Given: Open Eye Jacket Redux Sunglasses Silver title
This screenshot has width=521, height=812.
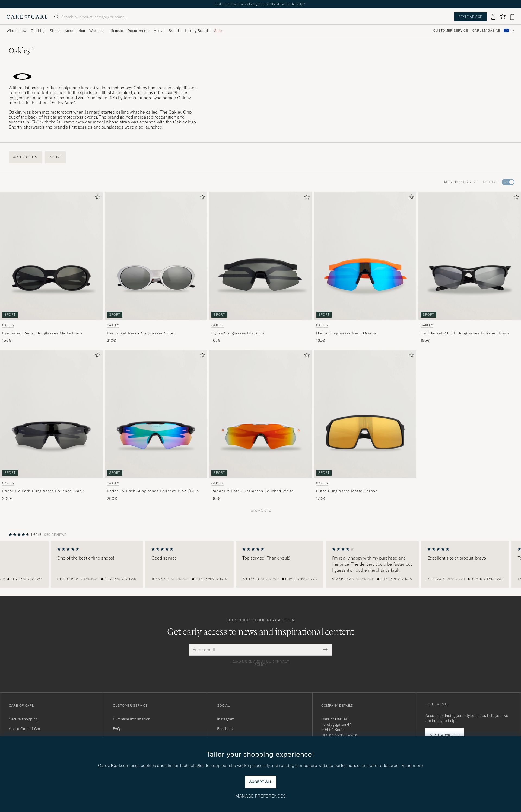Looking at the screenshot, I should coord(141,333).
